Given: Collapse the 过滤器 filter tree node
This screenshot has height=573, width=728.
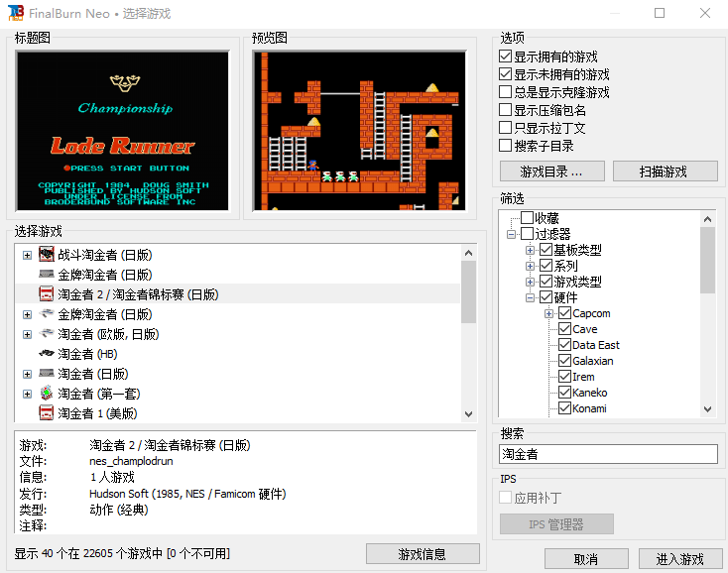Looking at the screenshot, I should click(x=511, y=234).
